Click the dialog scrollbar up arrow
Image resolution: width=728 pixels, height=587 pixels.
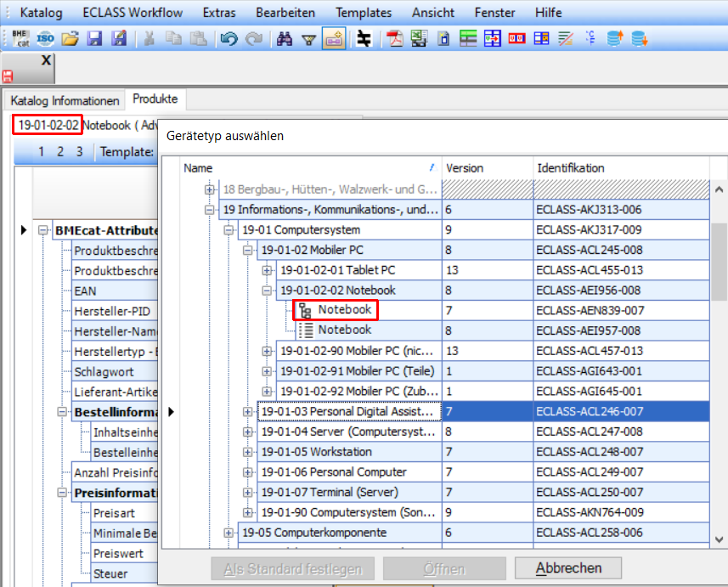pos(720,189)
